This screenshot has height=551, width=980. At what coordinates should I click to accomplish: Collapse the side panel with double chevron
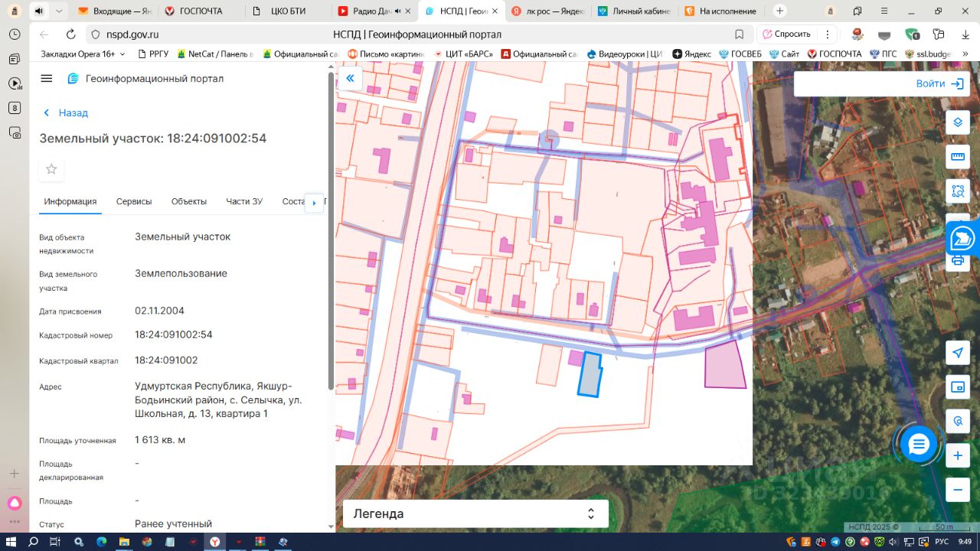350,78
